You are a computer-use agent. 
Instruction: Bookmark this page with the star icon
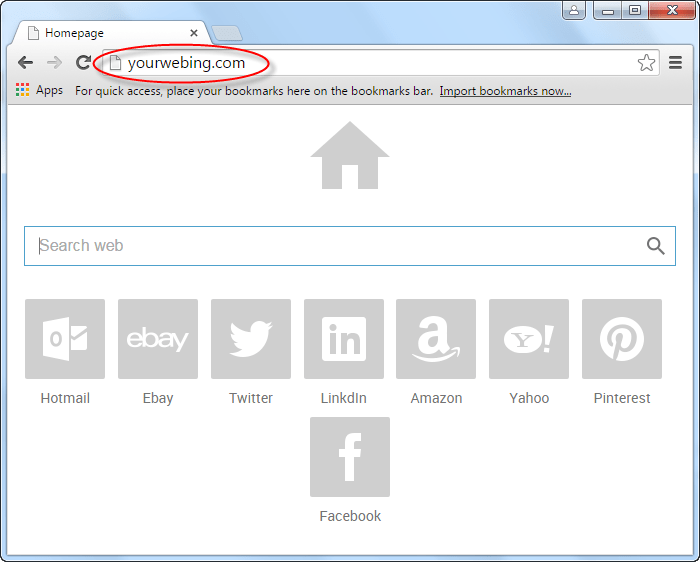tap(646, 62)
